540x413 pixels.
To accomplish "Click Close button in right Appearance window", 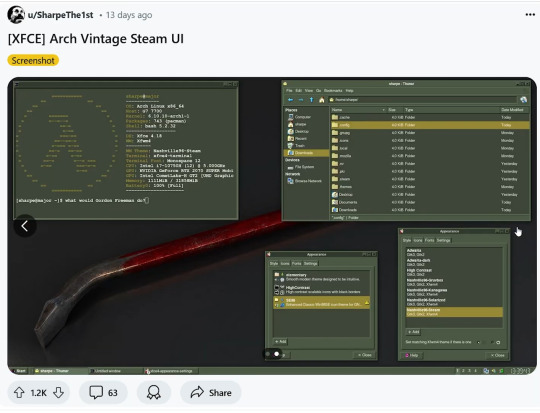I will (x=497, y=355).
